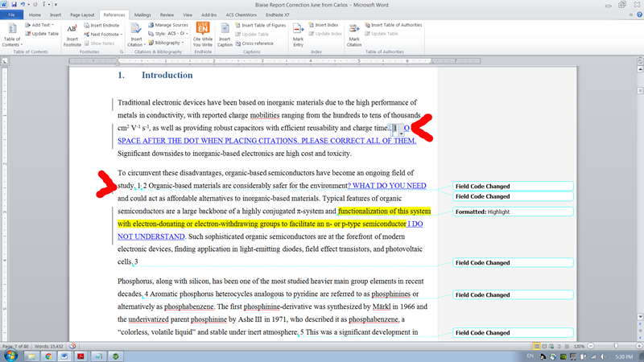
Task: Click the vertical scrollbar down arrow
Action: coord(640,317)
